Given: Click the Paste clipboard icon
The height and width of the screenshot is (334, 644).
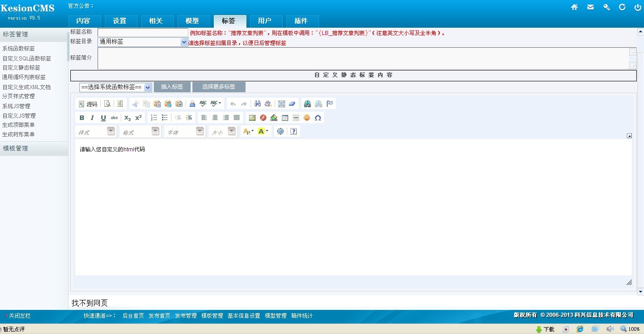Looking at the screenshot, I should click(x=157, y=104).
